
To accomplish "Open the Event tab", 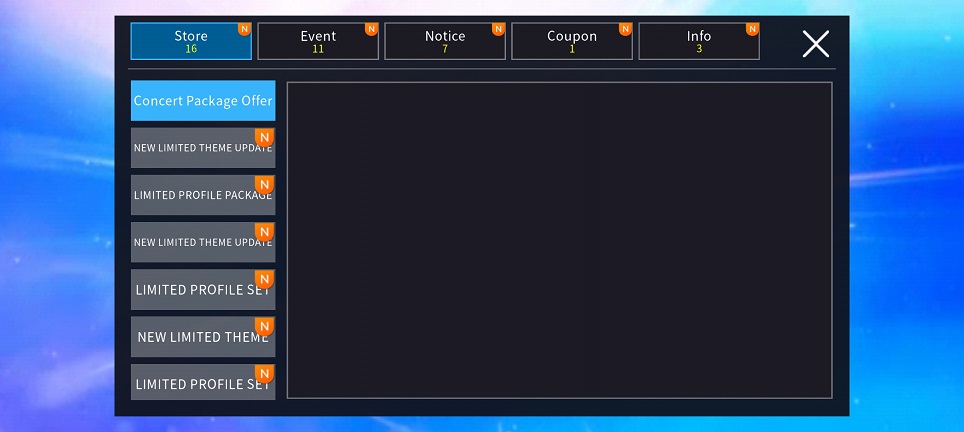I will [318, 41].
